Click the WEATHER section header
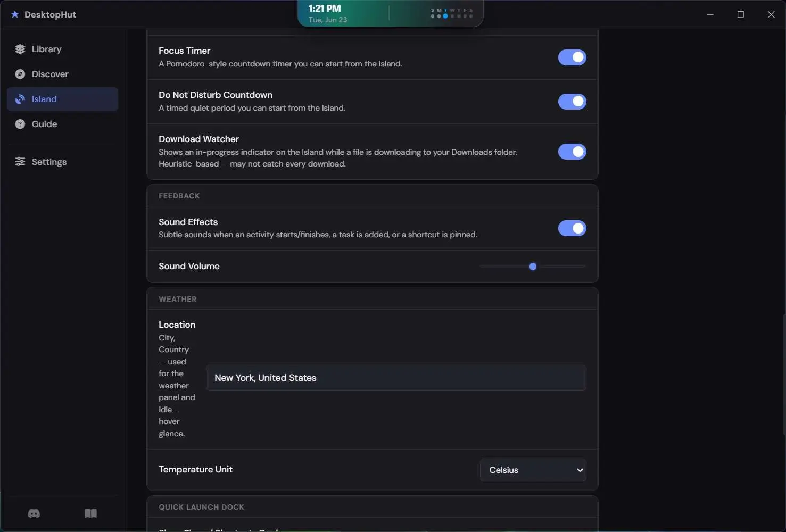The width and height of the screenshot is (786, 532). pos(178,299)
